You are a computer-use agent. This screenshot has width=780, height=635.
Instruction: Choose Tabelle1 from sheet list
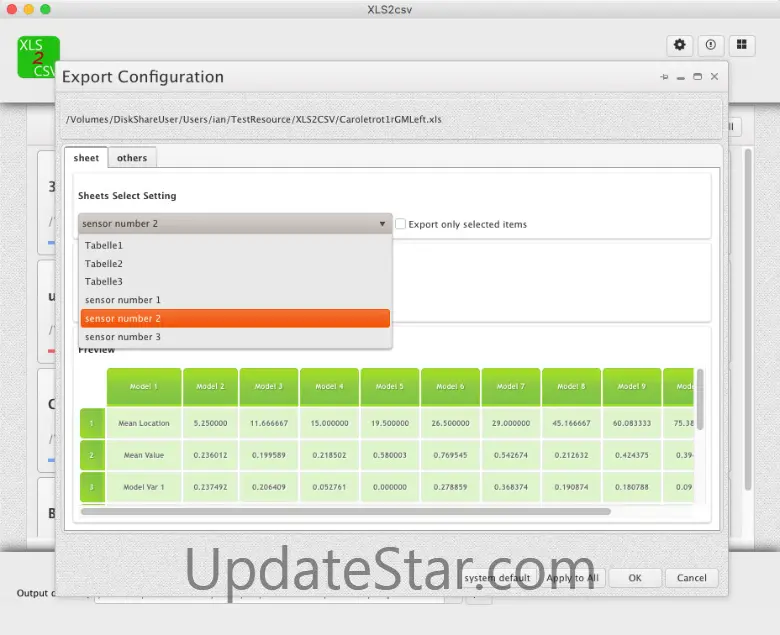(235, 245)
